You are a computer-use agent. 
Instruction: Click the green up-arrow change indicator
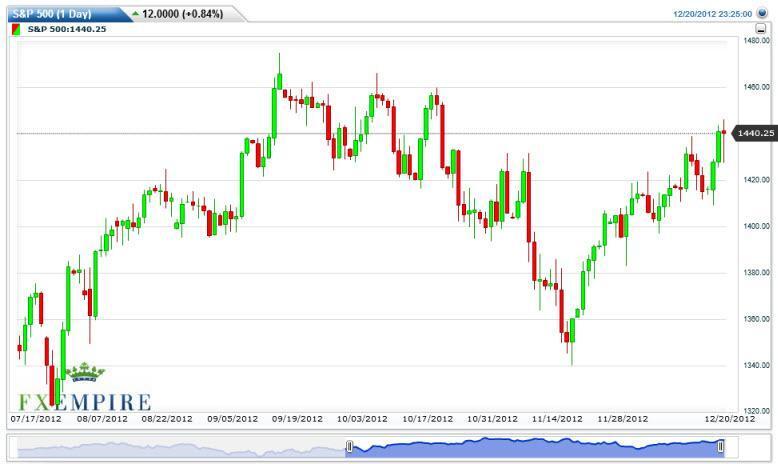[136, 13]
